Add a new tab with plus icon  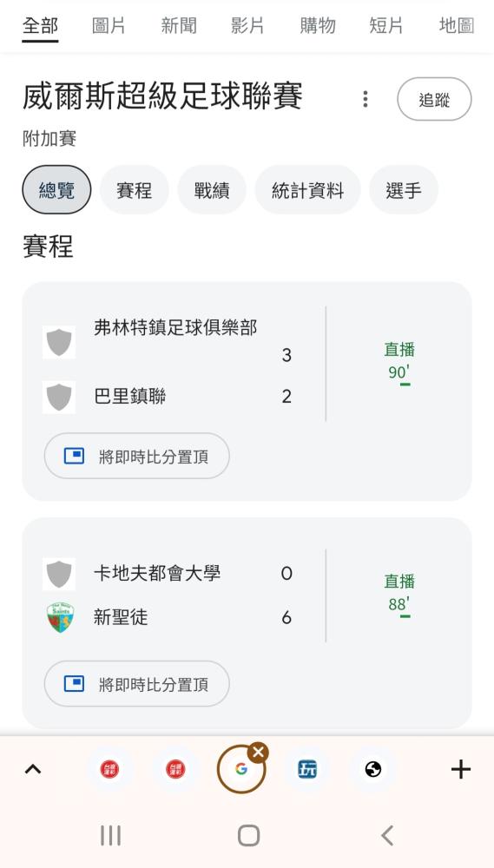461,769
